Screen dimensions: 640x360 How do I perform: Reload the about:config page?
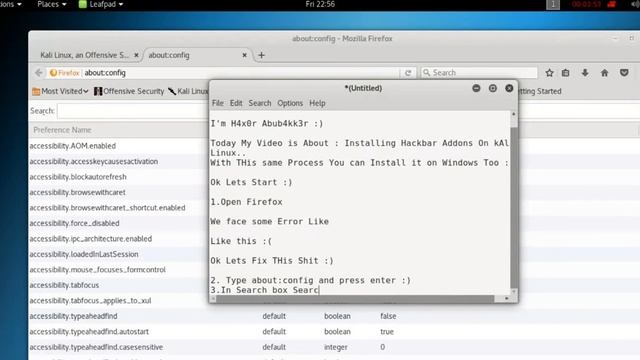(x=408, y=73)
